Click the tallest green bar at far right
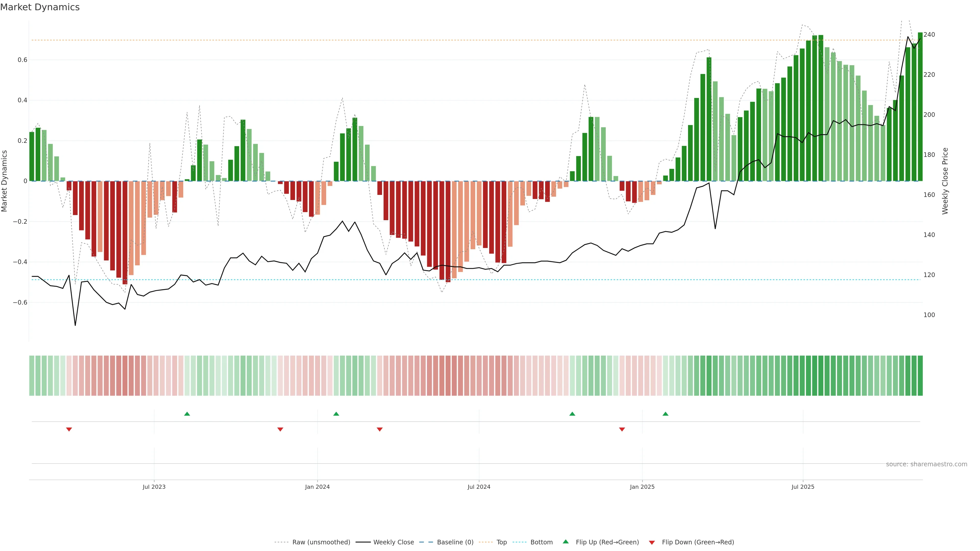980x551 pixels. (920, 106)
